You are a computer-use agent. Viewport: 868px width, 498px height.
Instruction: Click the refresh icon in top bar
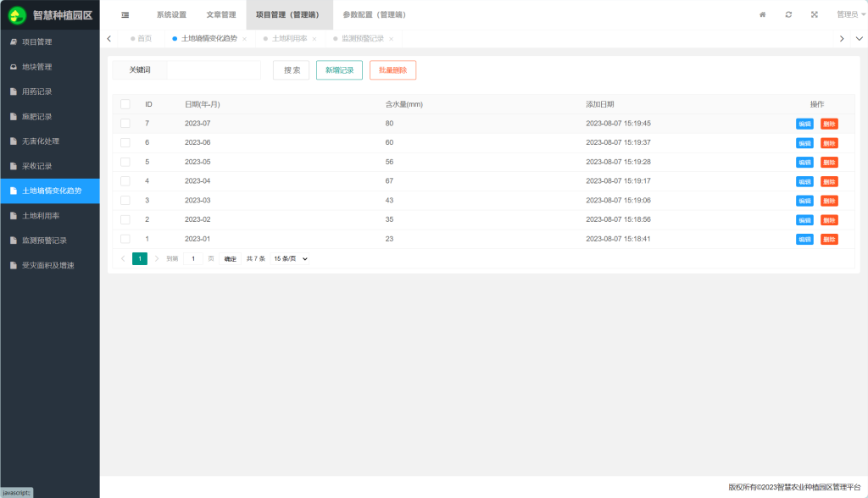point(788,14)
